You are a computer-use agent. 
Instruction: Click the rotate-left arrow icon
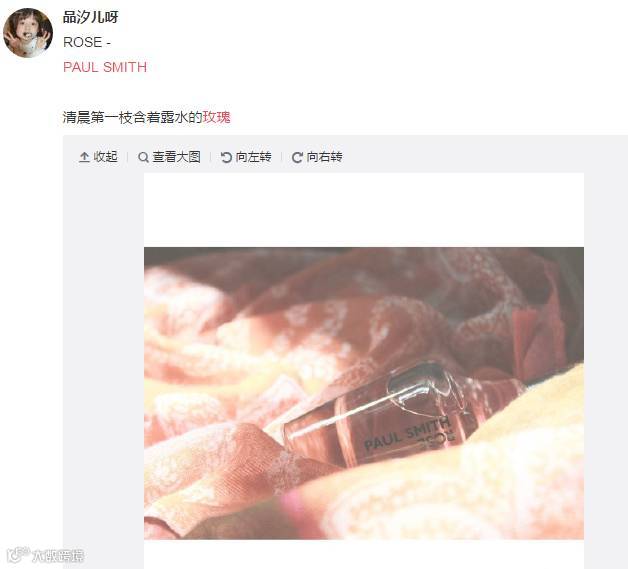tap(226, 157)
